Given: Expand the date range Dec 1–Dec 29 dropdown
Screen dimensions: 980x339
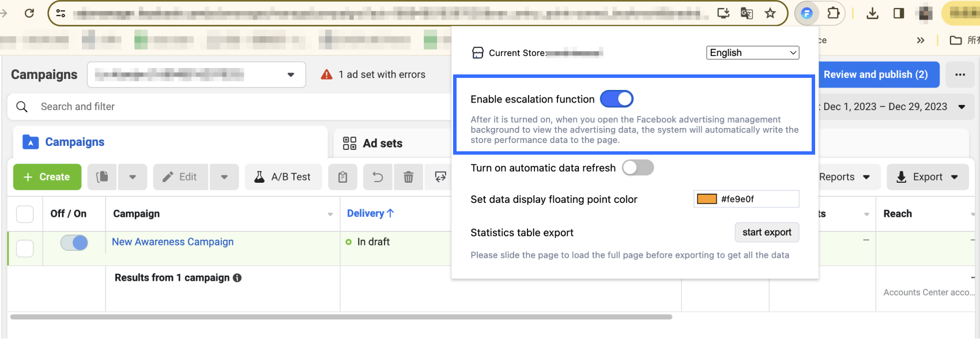Looking at the screenshot, I should (962, 107).
